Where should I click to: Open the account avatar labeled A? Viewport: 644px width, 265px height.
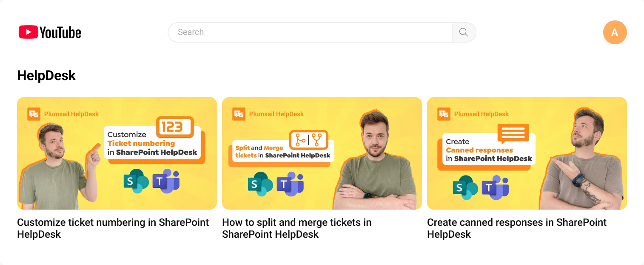pos(615,32)
